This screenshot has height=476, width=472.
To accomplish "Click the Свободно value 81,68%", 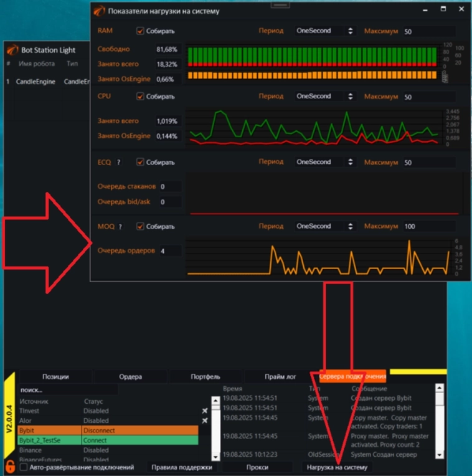I will (x=168, y=49).
